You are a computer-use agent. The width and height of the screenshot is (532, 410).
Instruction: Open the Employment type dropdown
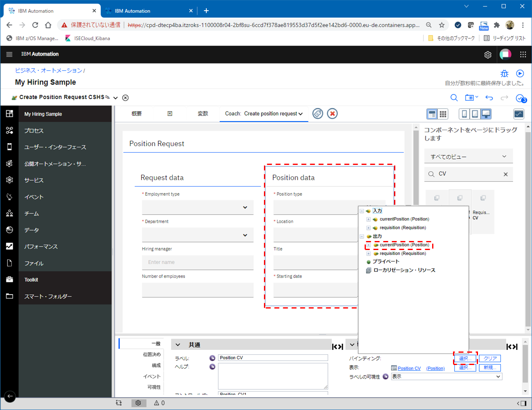pyautogui.click(x=198, y=207)
